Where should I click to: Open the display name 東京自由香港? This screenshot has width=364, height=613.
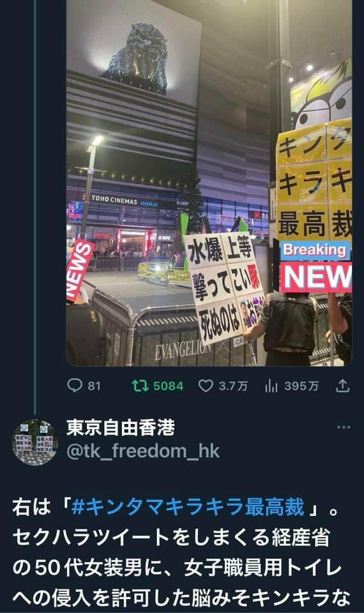[121, 427]
